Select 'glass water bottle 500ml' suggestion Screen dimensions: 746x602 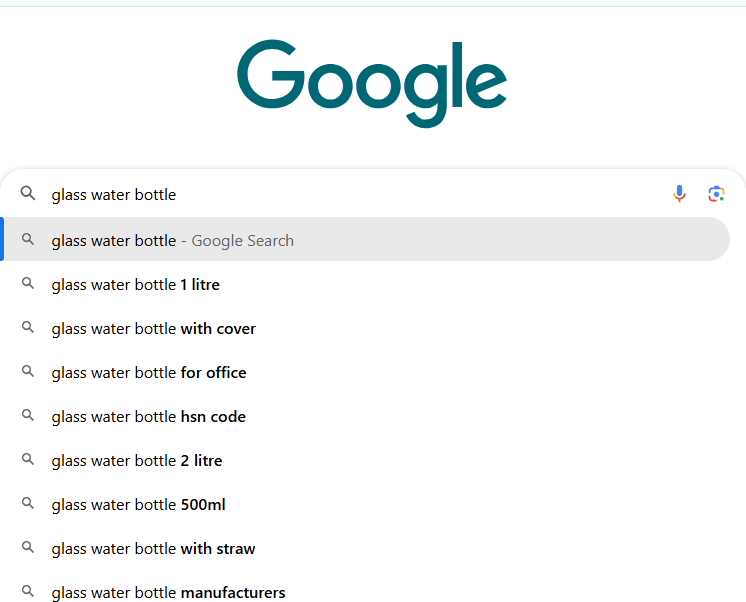click(x=139, y=505)
